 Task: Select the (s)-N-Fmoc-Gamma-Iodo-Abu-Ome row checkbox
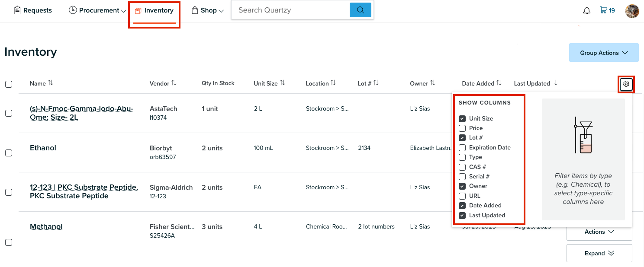click(9, 113)
